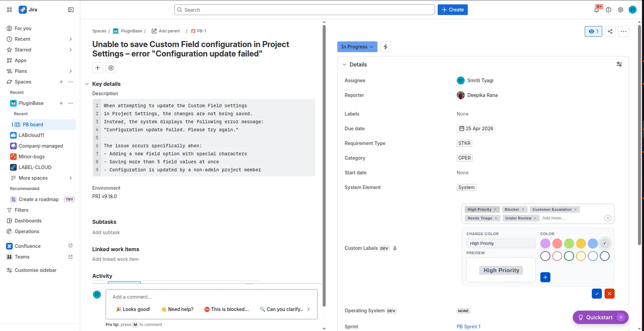Open Dashboards in the sidebar
The width and height of the screenshot is (644, 331).
[x=28, y=221]
